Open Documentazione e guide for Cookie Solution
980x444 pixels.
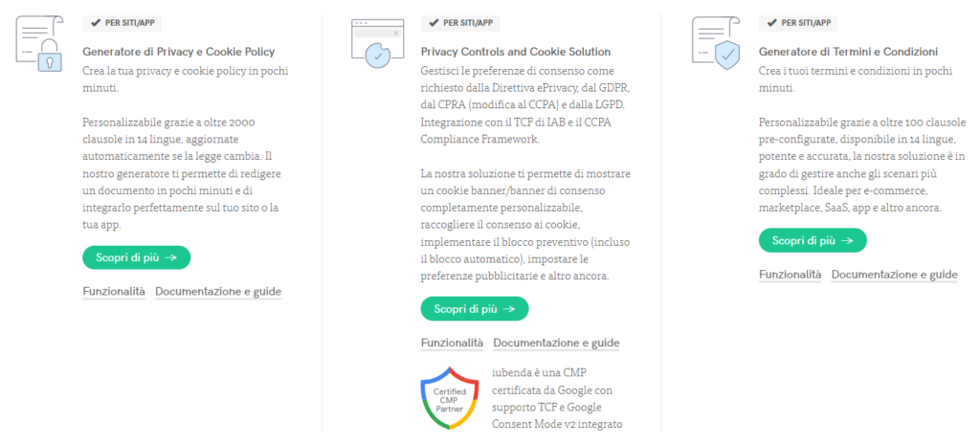[x=556, y=344]
